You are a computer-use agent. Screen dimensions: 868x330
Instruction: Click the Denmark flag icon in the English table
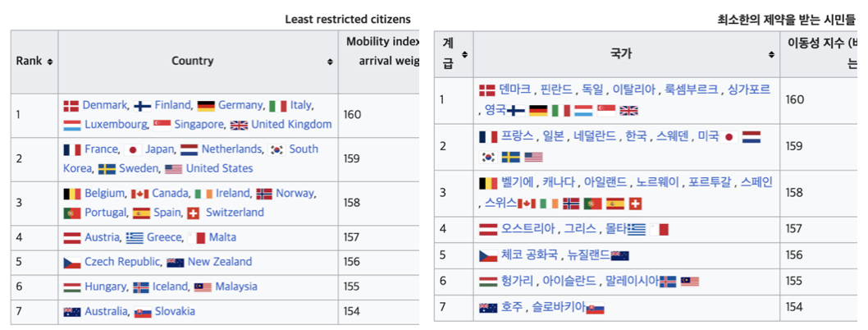pyautogui.click(x=71, y=105)
